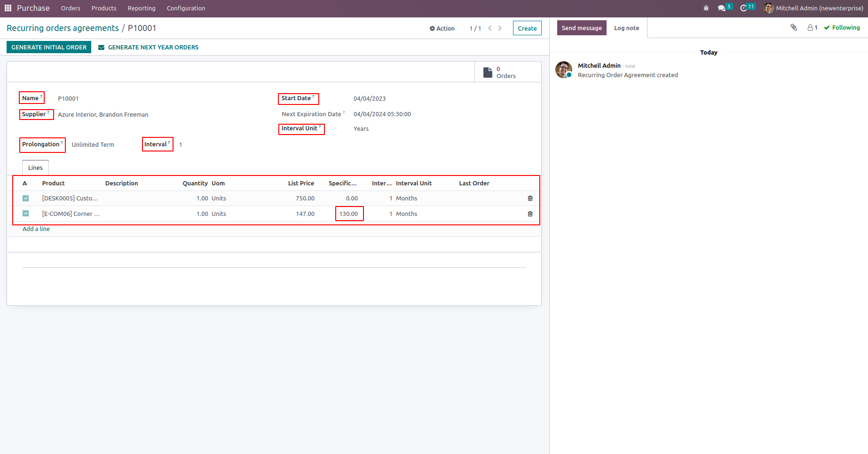Click the Start Date value 04/04/2023
The image size is (868, 454).
tap(370, 99)
